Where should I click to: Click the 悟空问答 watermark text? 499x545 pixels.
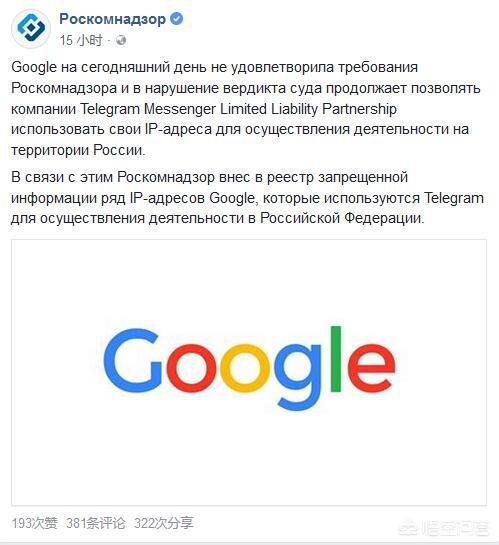pyautogui.click(x=455, y=529)
